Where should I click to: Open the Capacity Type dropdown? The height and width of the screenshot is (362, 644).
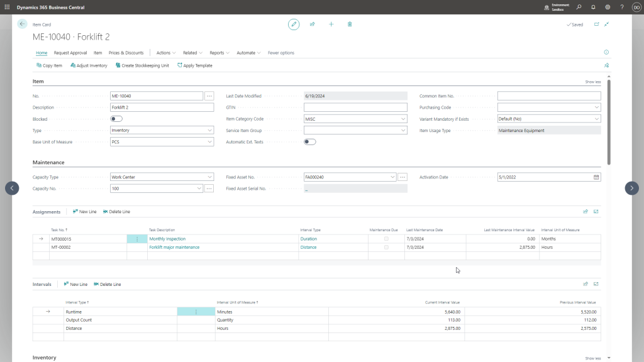[210, 177]
